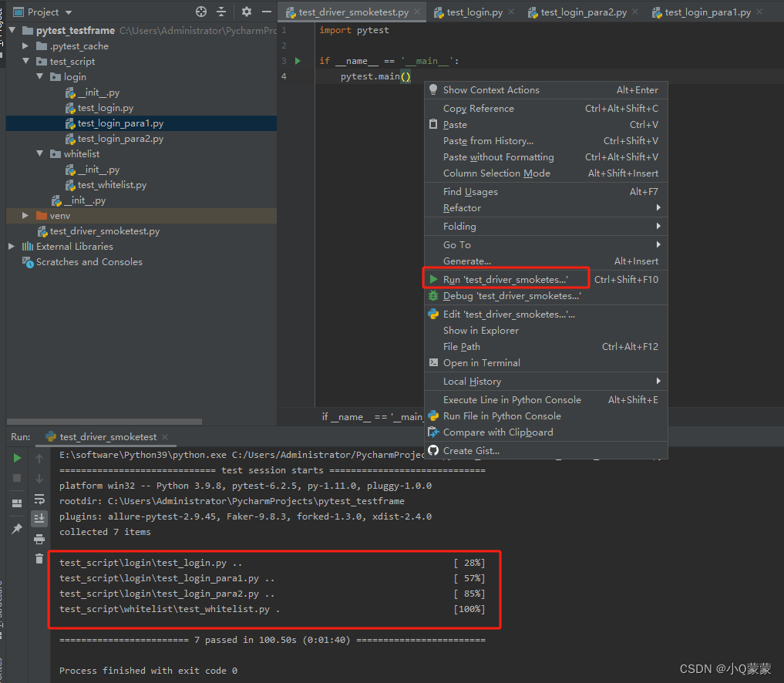Expand External Libraries node
Viewport: 784px width, 683px height.
pyautogui.click(x=11, y=246)
